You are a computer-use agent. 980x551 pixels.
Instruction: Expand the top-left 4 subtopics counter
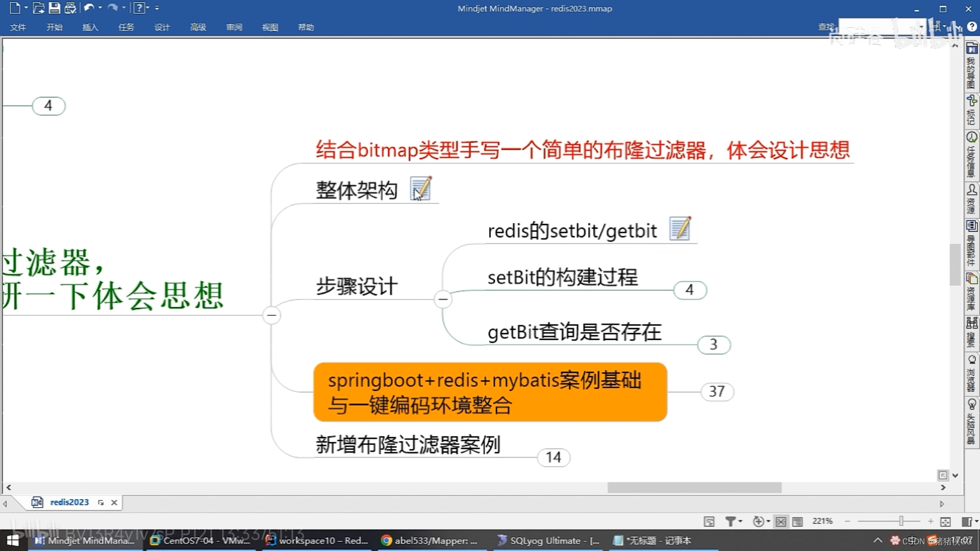[48, 106]
